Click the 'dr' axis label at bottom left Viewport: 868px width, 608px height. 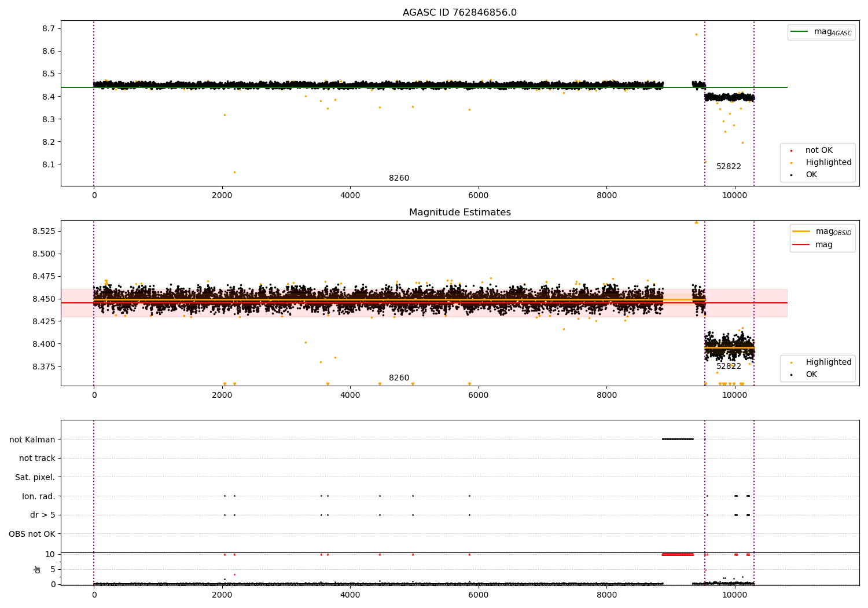click(x=38, y=569)
